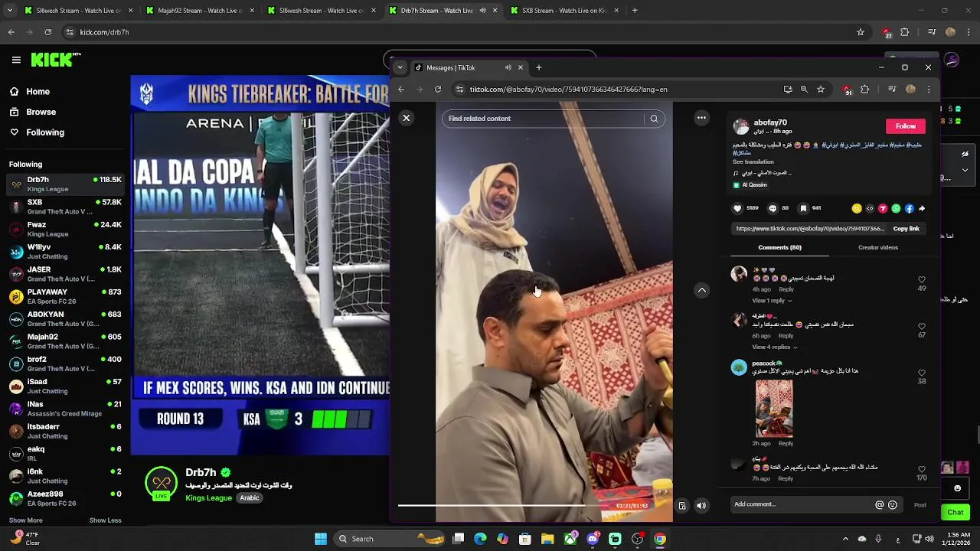This screenshot has height=551, width=980.
Task: Show hidden system tray icons
Action: (x=845, y=539)
